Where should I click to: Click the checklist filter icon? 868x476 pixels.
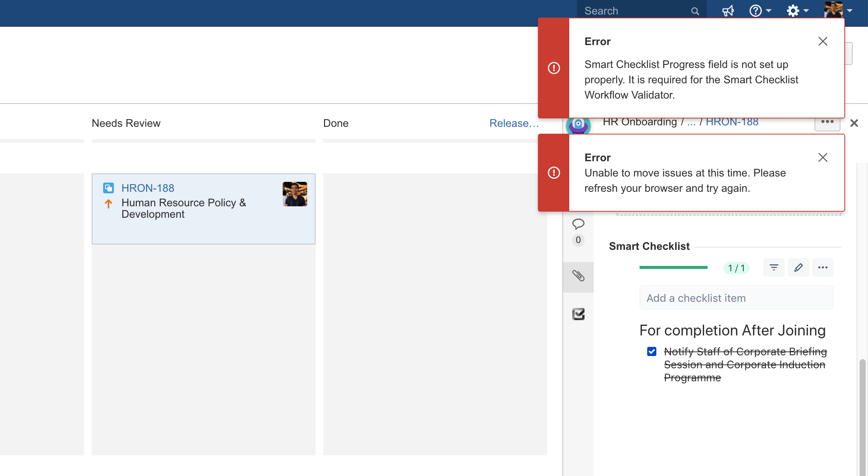pyautogui.click(x=774, y=267)
